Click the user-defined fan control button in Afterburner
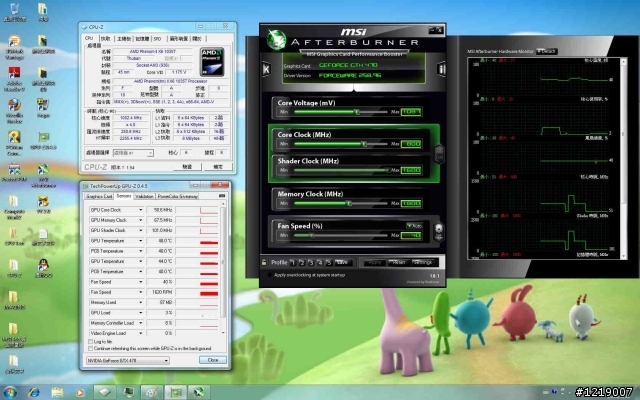This screenshot has height=400, width=640. tap(439, 231)
